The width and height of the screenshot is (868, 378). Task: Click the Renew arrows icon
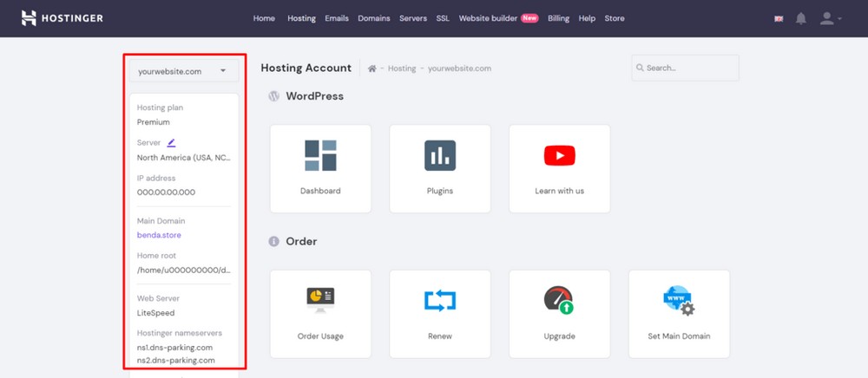coord(440,301)
